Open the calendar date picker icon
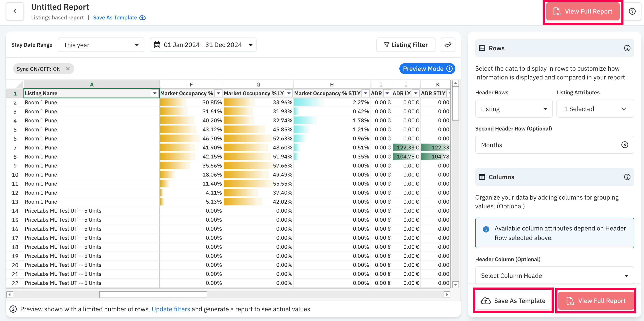Viewport: 644px width, 321px height. click(x=157, y=45)
